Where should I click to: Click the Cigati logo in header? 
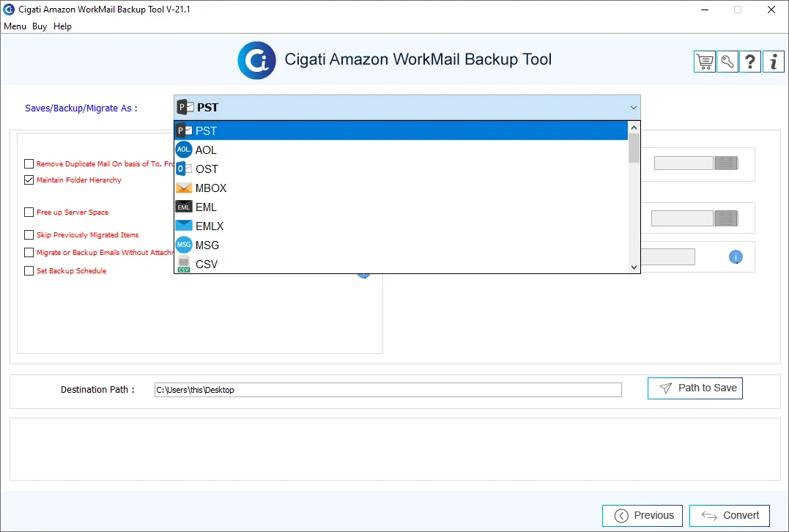click(256, 60)
